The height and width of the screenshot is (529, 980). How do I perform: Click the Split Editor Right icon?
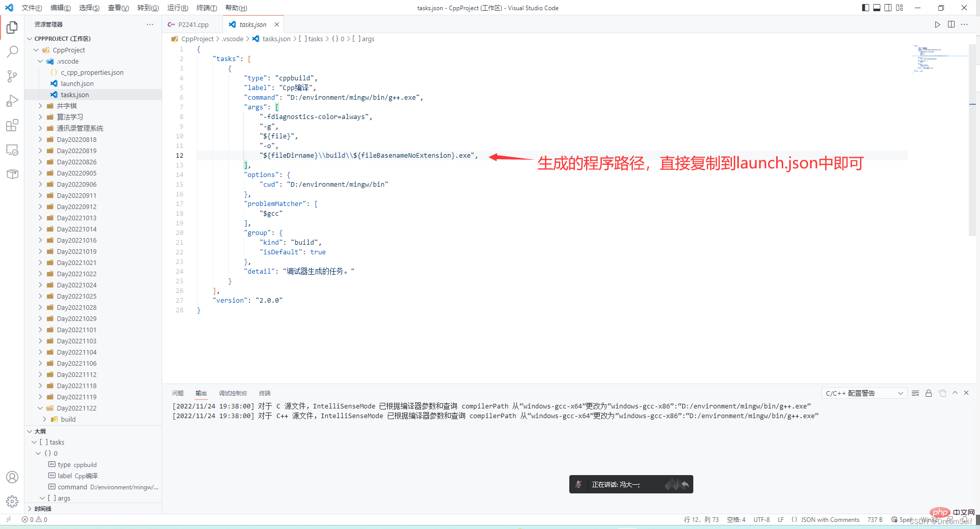click(x=951, y=24)
